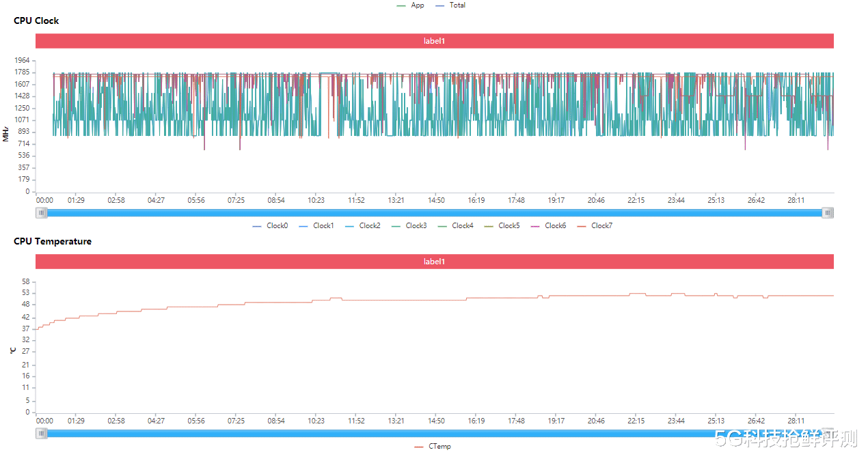Click the °C y-axis unit label

click(x=12, y=350)
